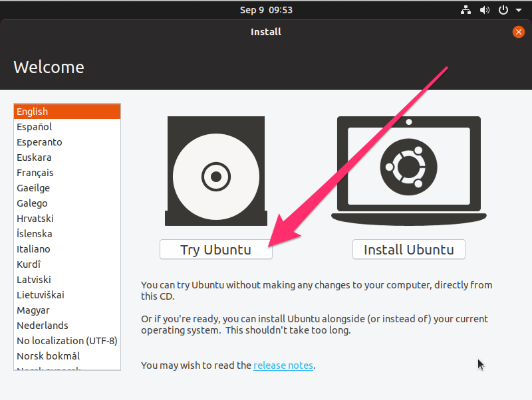
Task: Select Galego in the language list
Action: [x=67, y=203]
